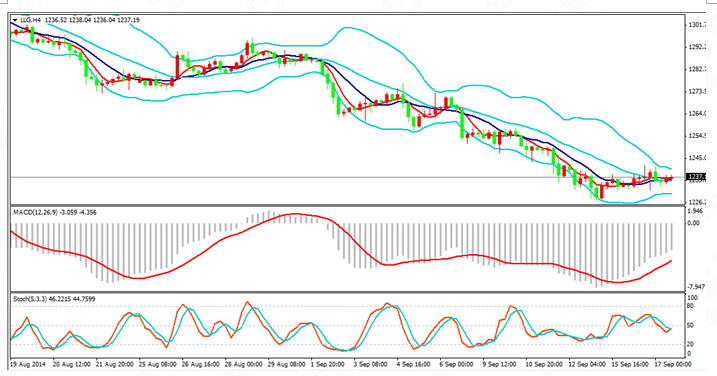This screenshot has height=376, width=717.
Task: Click the 1301 price axis label
Action: [697, 24]
